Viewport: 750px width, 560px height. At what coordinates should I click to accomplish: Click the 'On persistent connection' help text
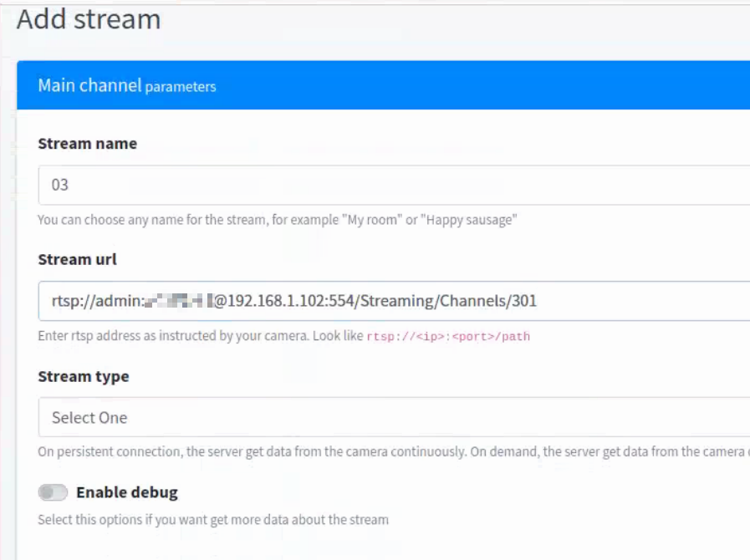pos(251,452)
